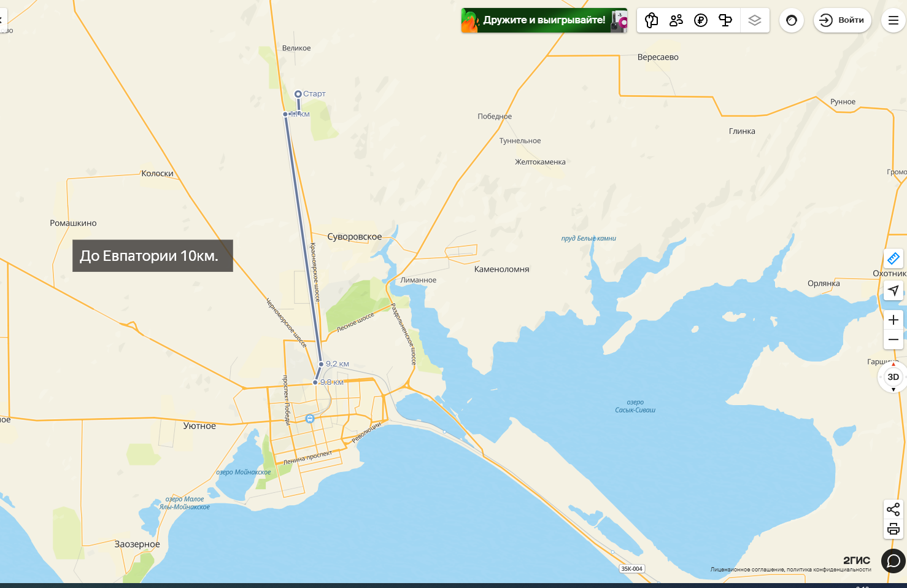The width and height of the screenshot is (907, 588).
Task: Activate the ruler distance measurement tool
Action: click(x=893, y=258)
